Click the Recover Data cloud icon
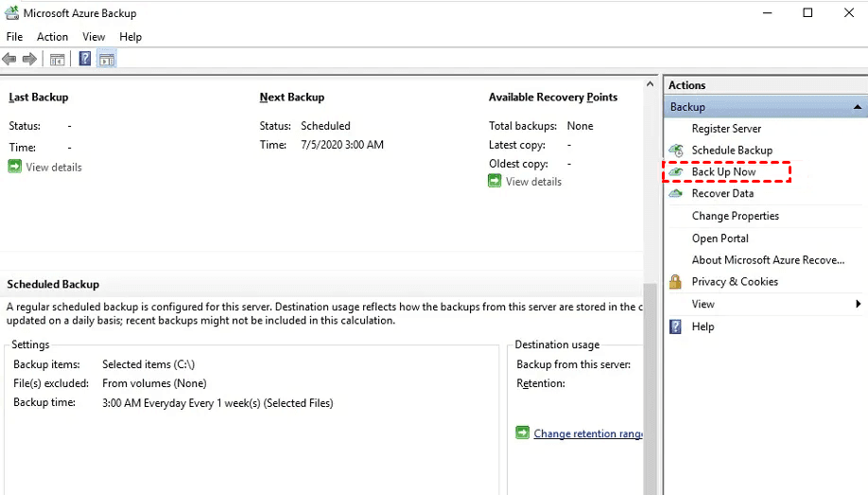Viewport: 868px width, 495px height. point(676,193)
